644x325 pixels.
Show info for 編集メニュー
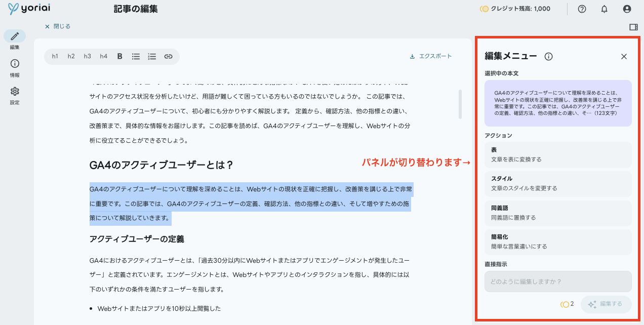tap(548, 57)
